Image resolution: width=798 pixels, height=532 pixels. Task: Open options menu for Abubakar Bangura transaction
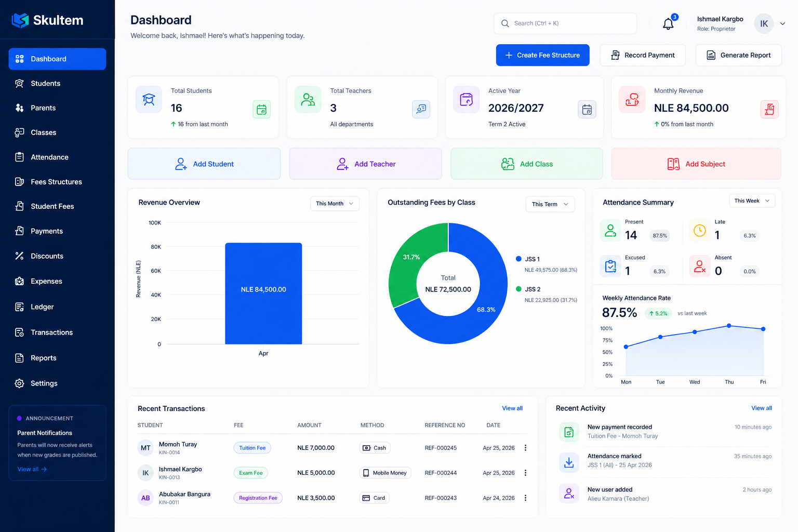point(525,498)
